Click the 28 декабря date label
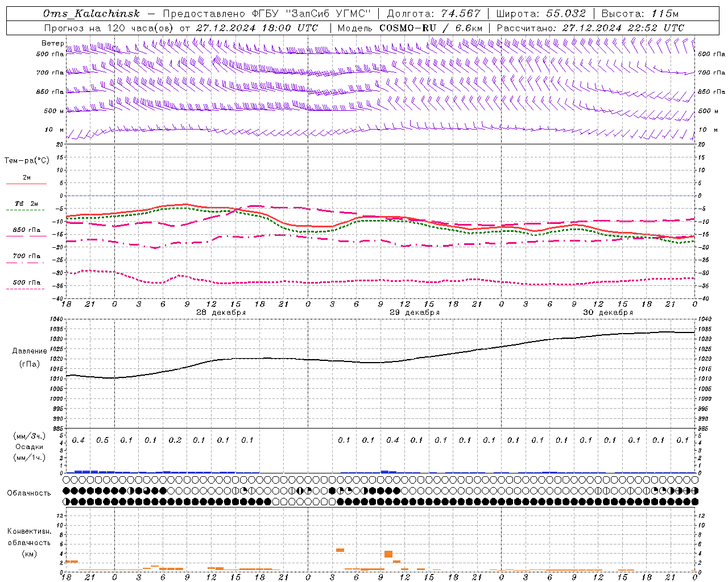 coord(221,313)
